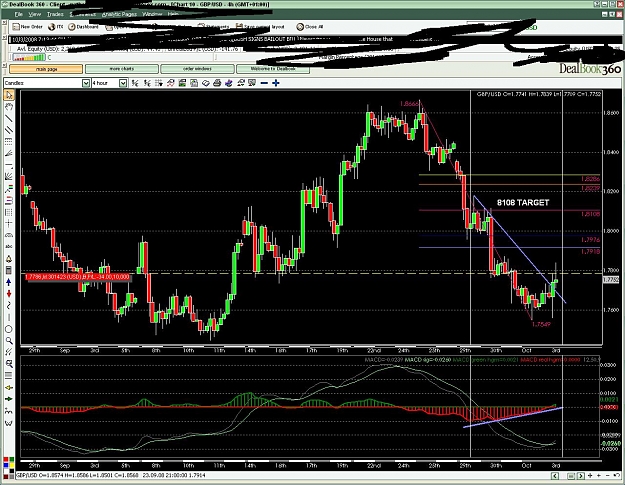The height and width of the screenshot is (485, 625).
Task: Open the 4 hour timeframe dropdown
Action: coord(123,83)
